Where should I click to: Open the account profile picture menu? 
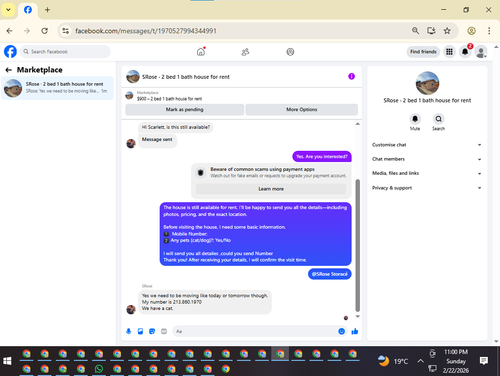click(481, 52)
